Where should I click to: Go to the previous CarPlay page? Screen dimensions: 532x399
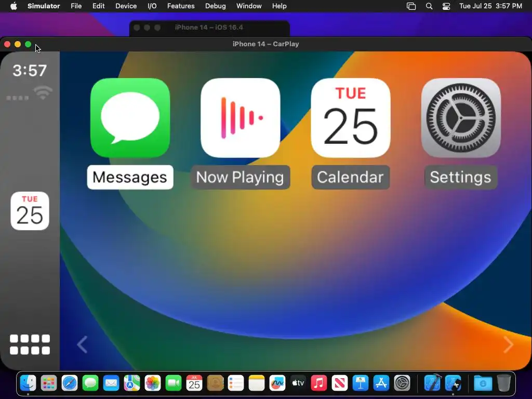coord(82,344)
